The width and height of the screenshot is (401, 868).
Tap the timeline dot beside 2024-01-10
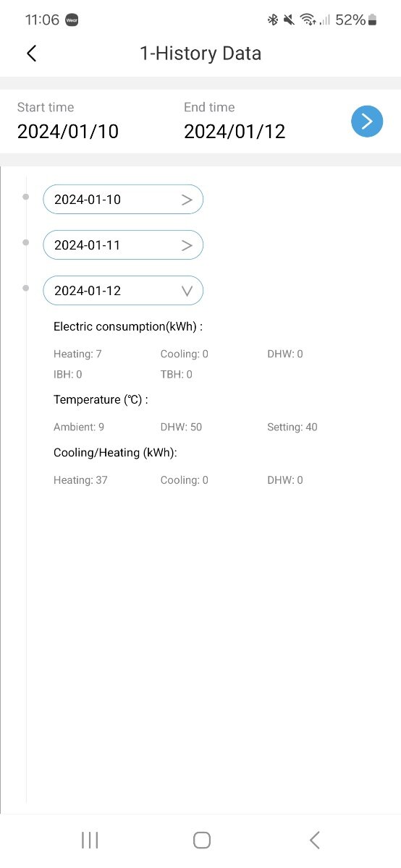(26, 197)
